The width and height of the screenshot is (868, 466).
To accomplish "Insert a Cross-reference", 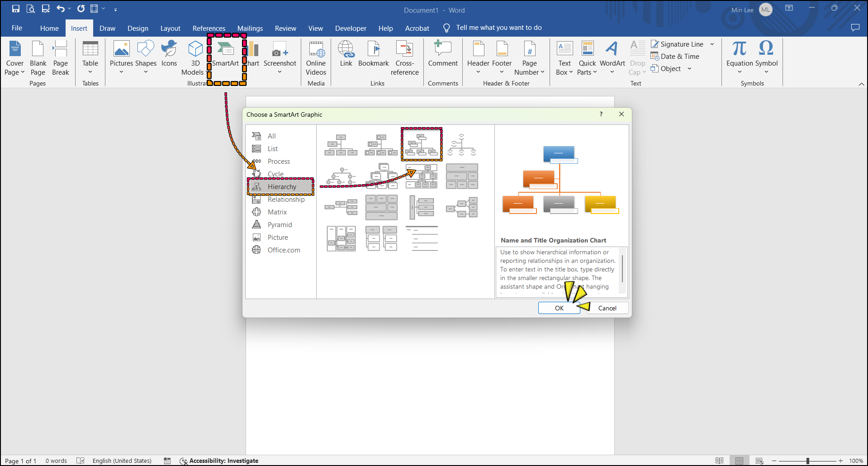I will pyautogui.click(x=404, y=58).
